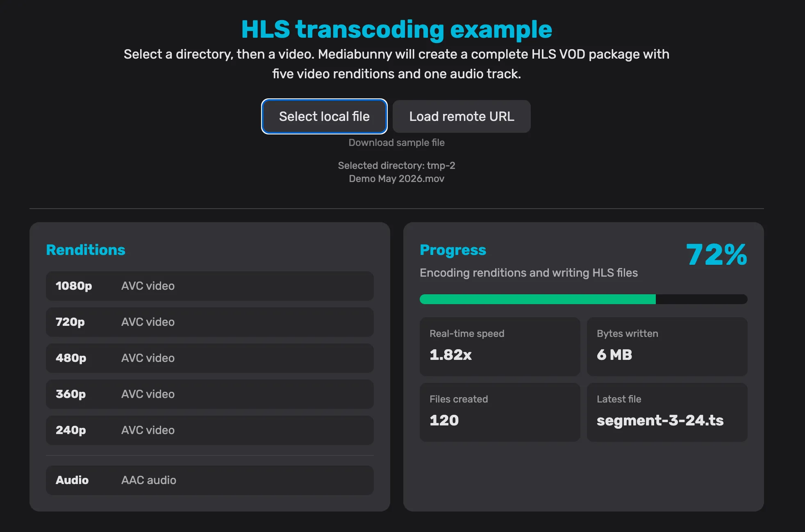The width and height of the screenshot is (805, 532).
Task: Click the Renditions panel heading
Action: (86, 250)
